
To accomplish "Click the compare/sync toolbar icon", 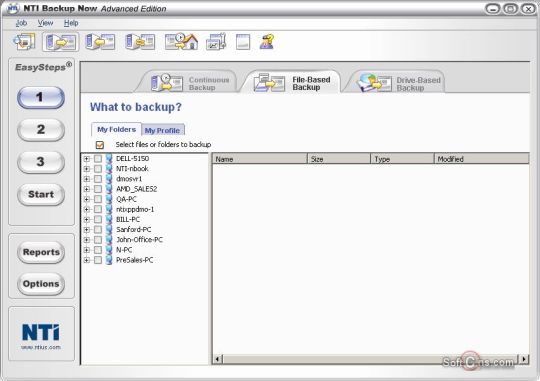I will pos(140,42).
